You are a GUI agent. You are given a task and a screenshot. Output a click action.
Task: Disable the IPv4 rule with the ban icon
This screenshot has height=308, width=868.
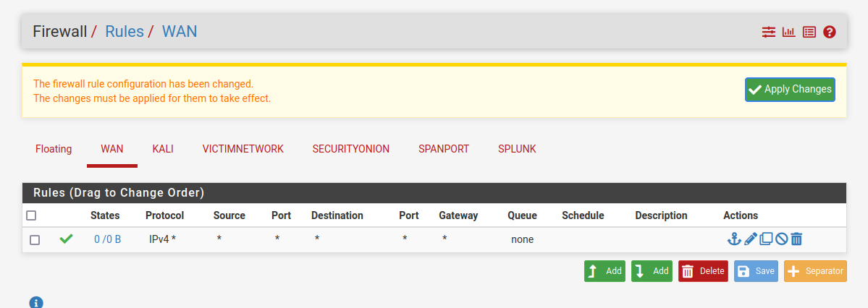[781, 239]
